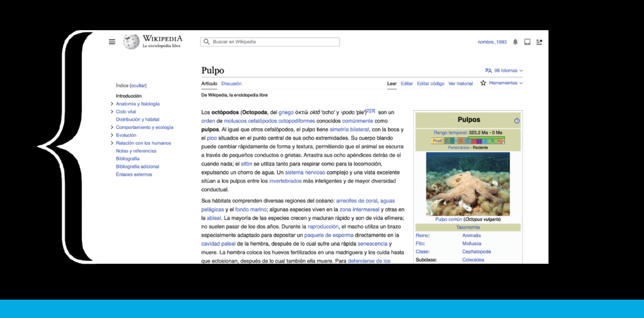Follow the reproducción link

pyautogui.click(x=323, y=227)
